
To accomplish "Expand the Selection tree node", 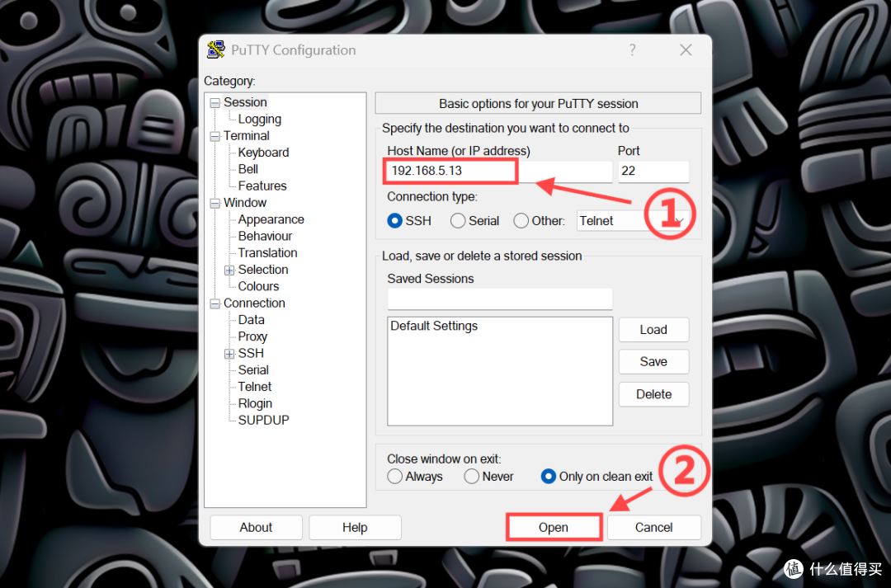I will pyautogui.click(x=229, y=270).
